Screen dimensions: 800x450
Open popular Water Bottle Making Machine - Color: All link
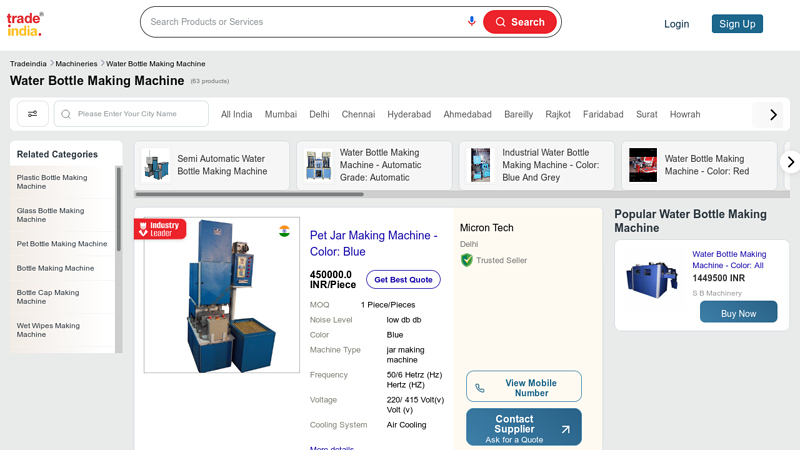click(729, 260)
